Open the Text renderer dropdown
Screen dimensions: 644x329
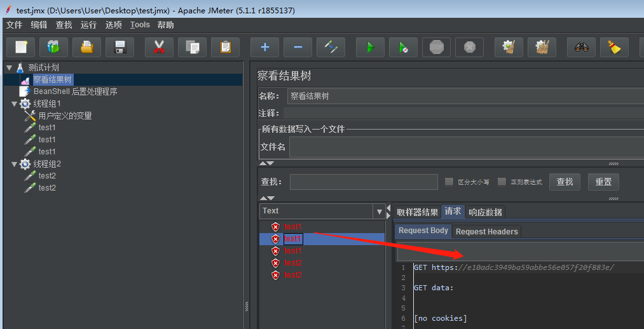coord(379,211)
